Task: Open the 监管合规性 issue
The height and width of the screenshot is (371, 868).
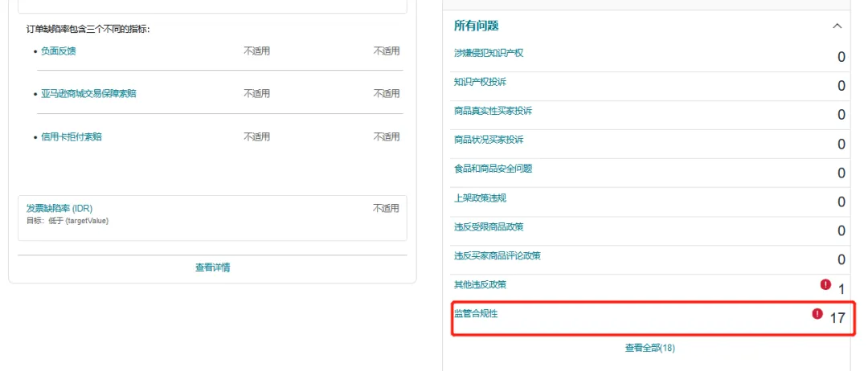Action: (476, 313)
